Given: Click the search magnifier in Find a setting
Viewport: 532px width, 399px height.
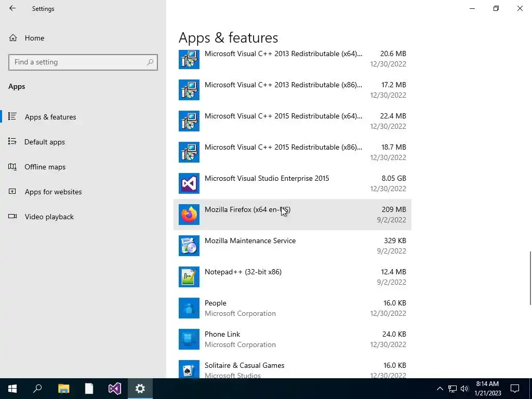Looking at the screenshot, I should [150, 62].
